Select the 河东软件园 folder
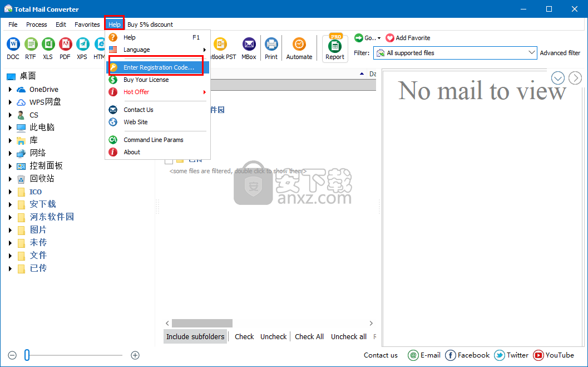 coord(52,217)
